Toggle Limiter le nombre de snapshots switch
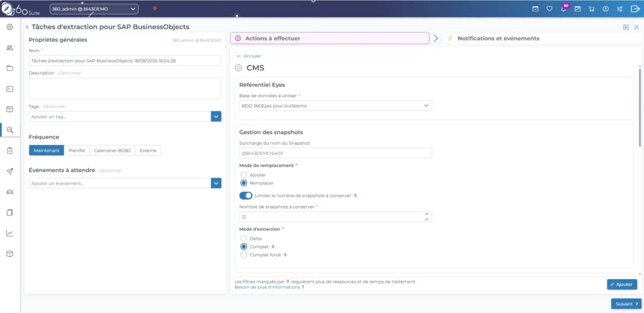Image resolution: width=644 pixels, height=313 pixels. click(245, 195)
